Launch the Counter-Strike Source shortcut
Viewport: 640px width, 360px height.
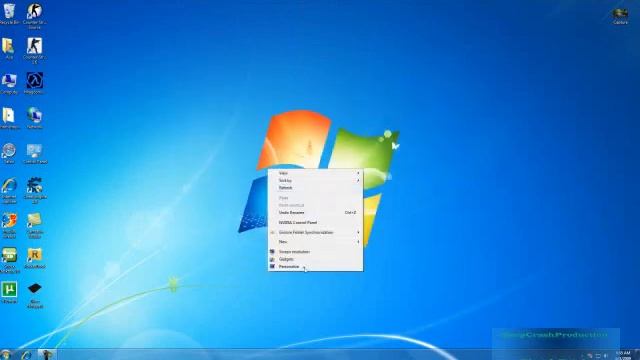[x=35, y=16]
